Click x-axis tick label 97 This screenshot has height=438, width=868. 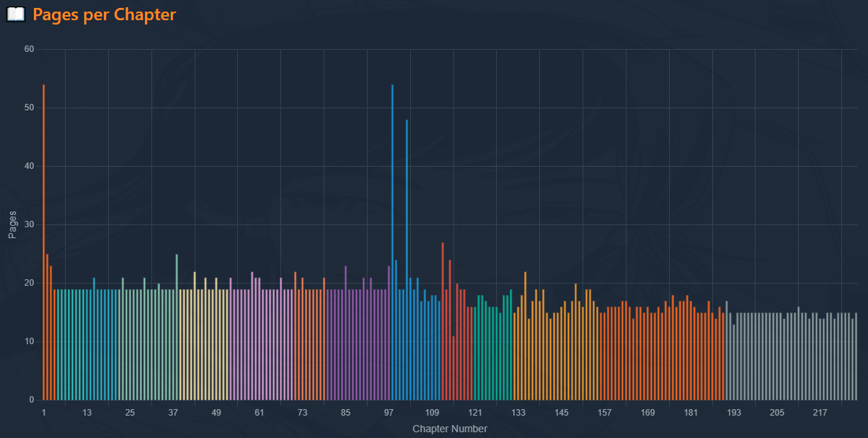[389, 413]
